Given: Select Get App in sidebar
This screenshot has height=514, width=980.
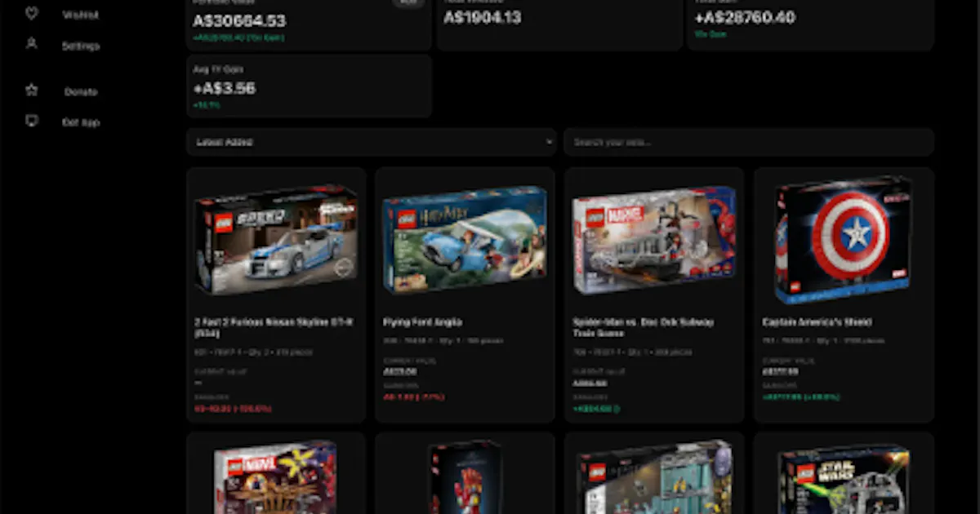Looking at the screenshot, I should [81, 122].
